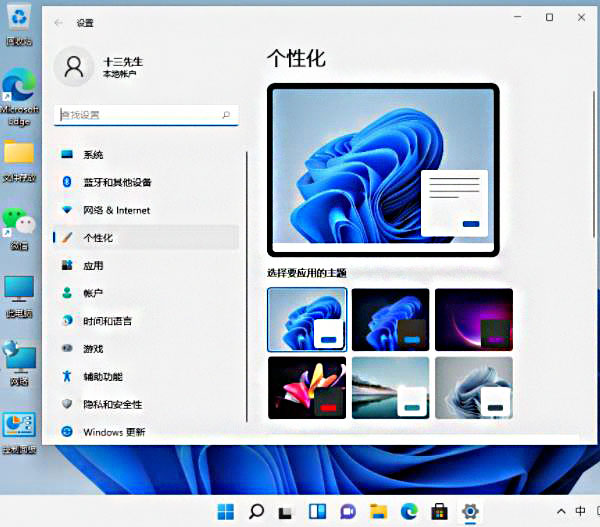
Task: Select the Microsoft Edge desktop shortcut
Action: [x=19, y=98]
